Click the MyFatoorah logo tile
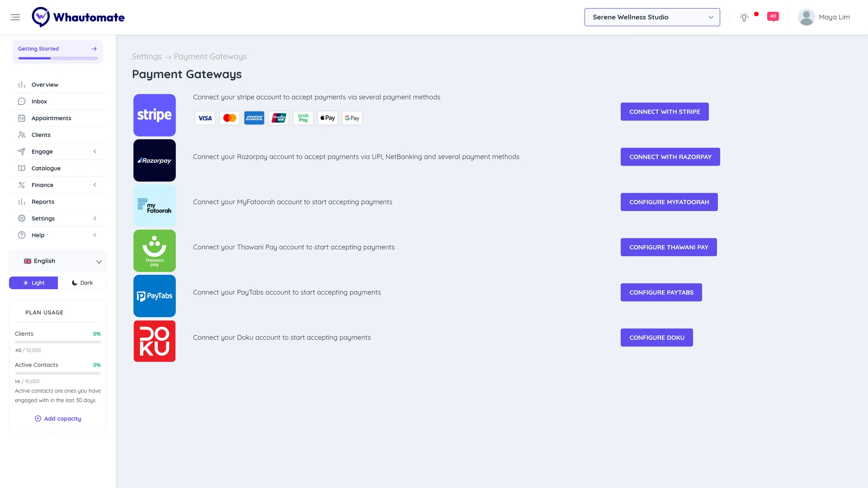This screenshot has height=488, width=868. coord(155,206)
